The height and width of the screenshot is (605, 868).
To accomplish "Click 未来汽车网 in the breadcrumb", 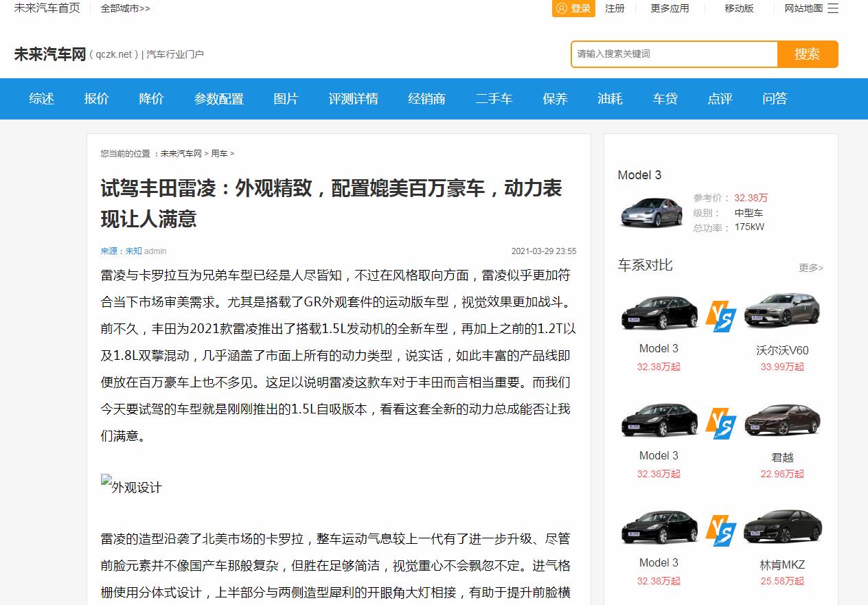I will pos(181,154).
